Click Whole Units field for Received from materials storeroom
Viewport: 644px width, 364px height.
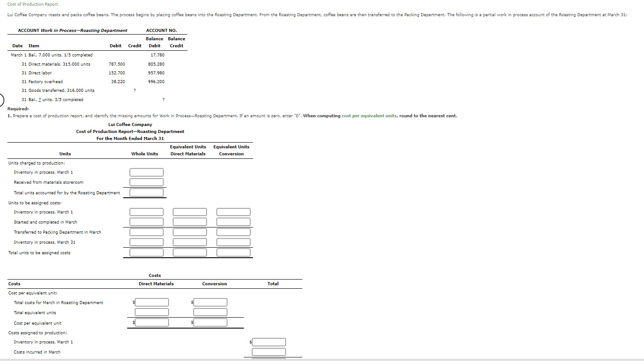(146, 182)
